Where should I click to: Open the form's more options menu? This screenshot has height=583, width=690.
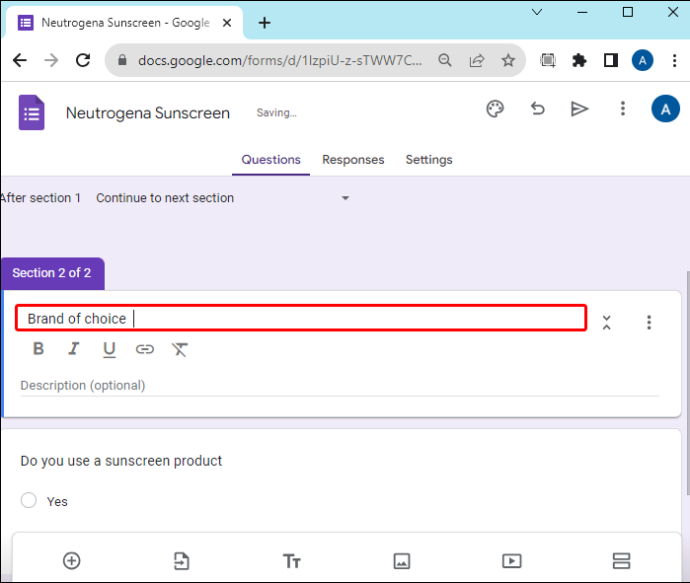click(x=622, y=109)
